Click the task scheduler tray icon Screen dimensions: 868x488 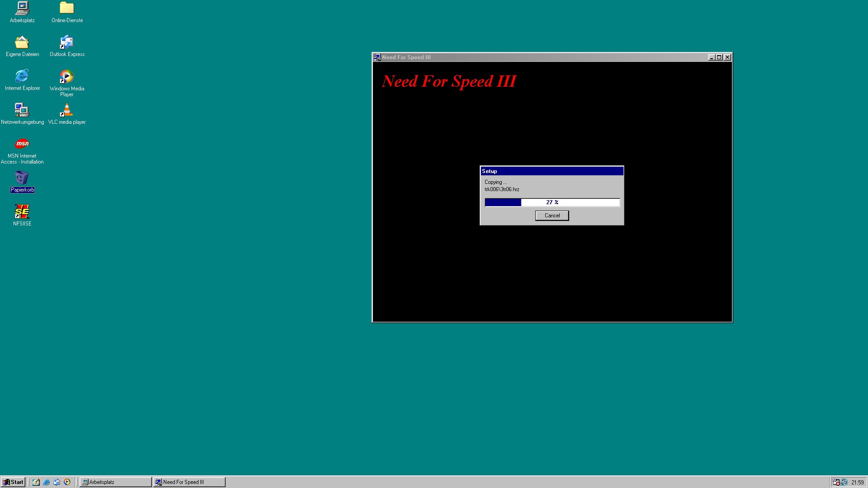coord(836,482)
